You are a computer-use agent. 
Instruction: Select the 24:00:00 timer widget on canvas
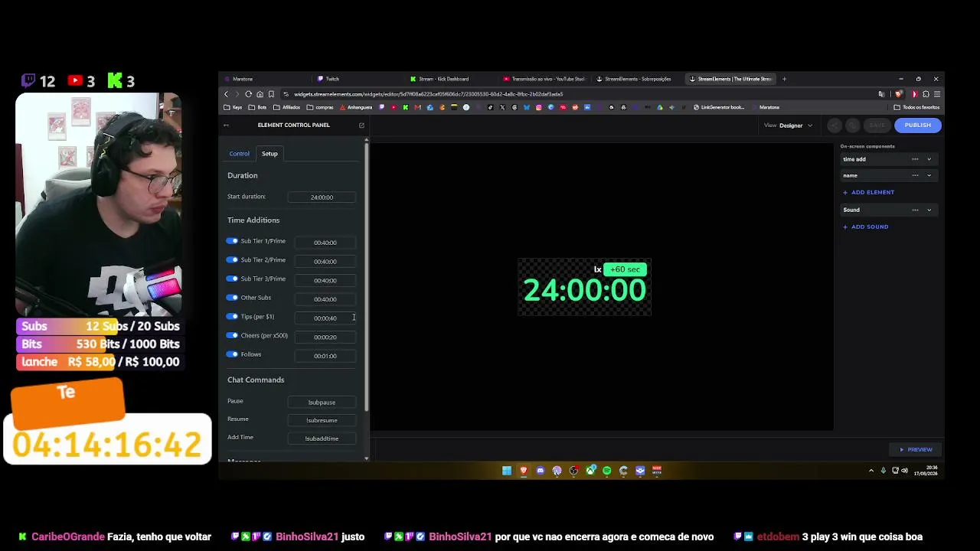click(x=584, y=290)
